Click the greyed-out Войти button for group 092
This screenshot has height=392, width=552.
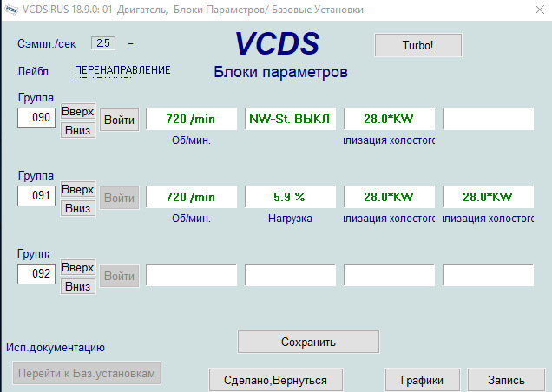tap(120, 277)
